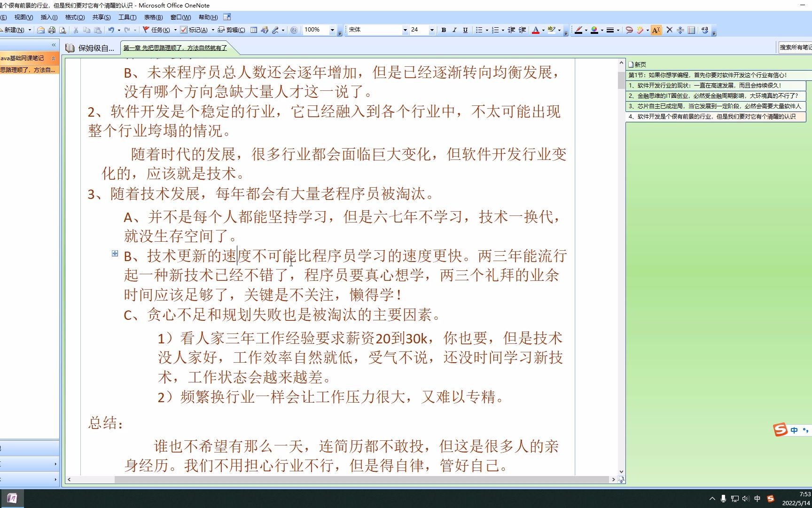The width and height of the screenshot is (812, 508).
Task: Toggle italic formatting
Action: pyautogui.click(x=454, y=30)
